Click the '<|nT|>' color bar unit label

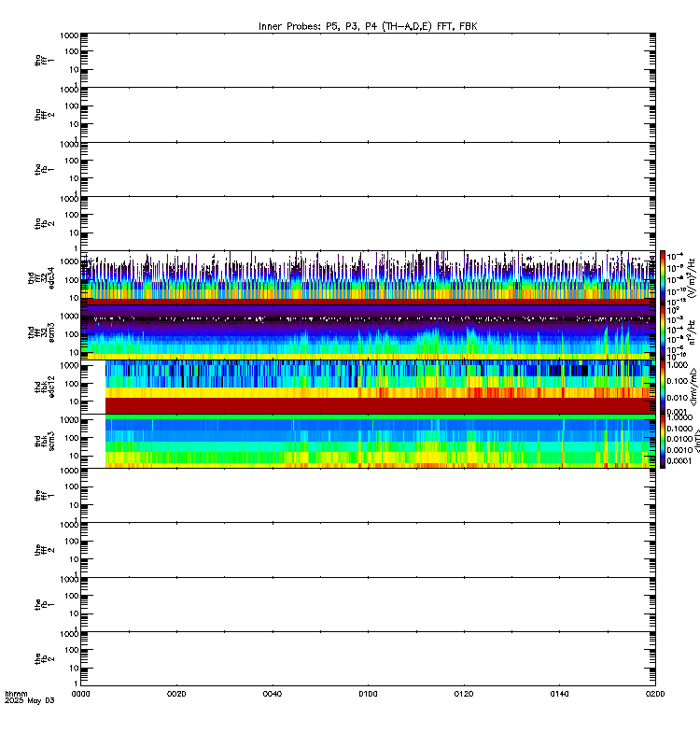click(696, 441)
